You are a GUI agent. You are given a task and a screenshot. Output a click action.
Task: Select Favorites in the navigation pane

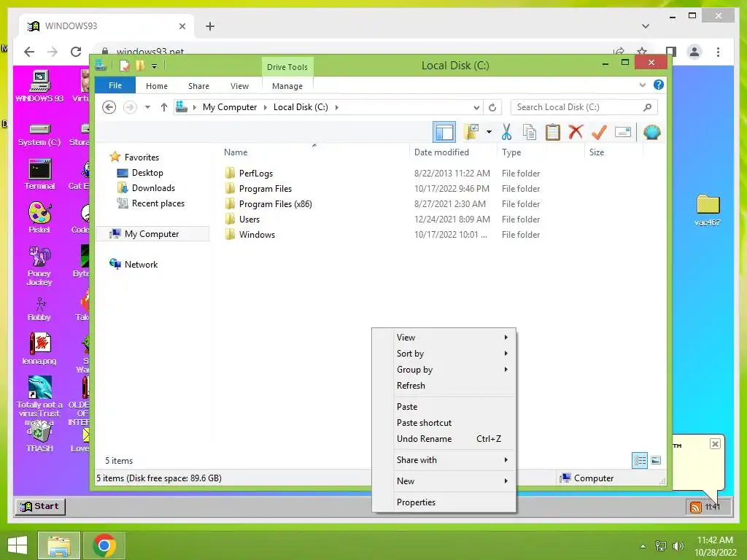click(x=142, y=157)
